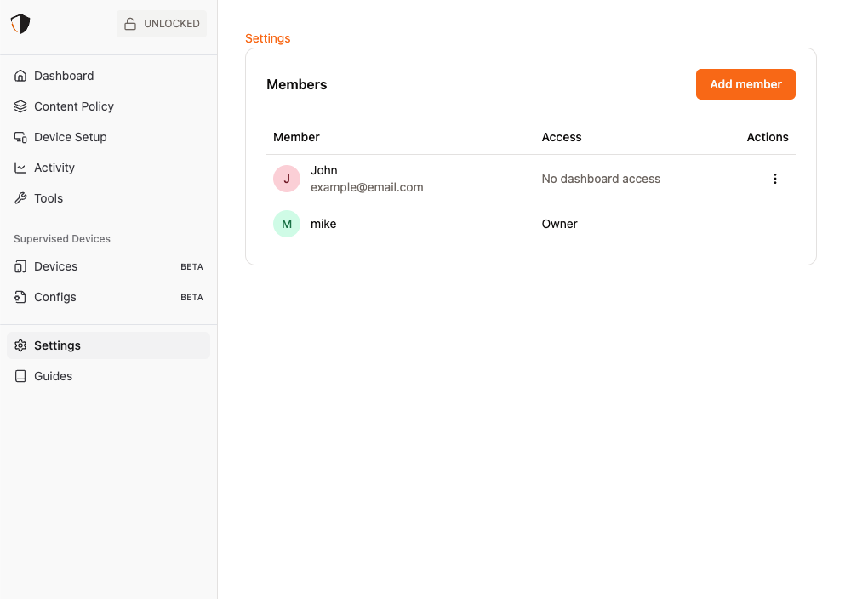Image resolution: width=868 pixels, height=599 pixels.
Task: Open the Tools section
Action: tap(109, 198)
